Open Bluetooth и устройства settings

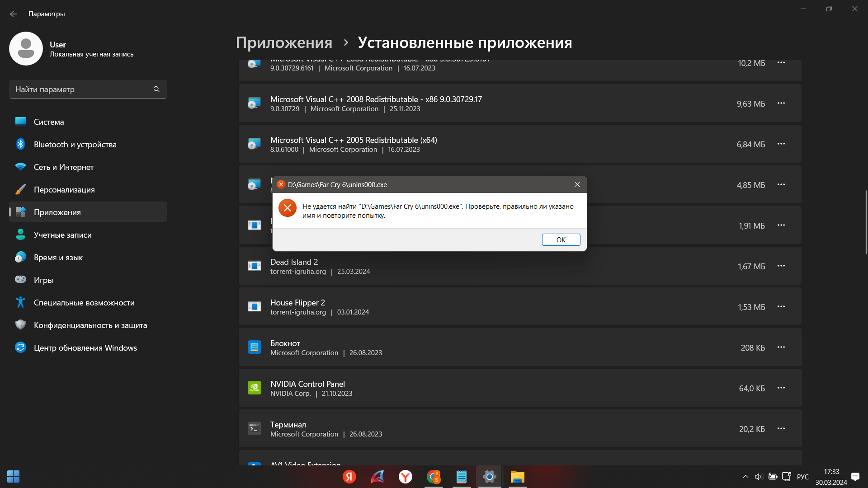point(75,144)
